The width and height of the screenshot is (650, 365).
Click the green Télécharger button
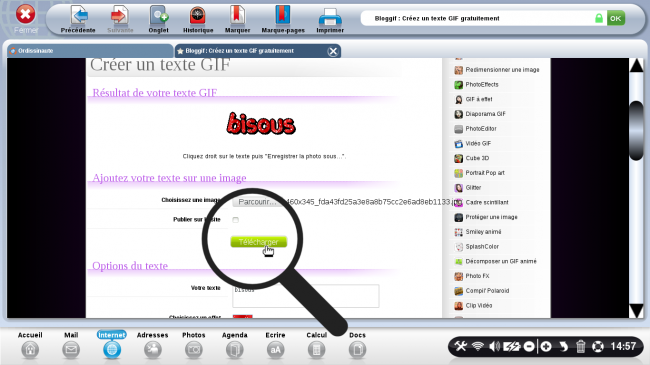point(259,242)
